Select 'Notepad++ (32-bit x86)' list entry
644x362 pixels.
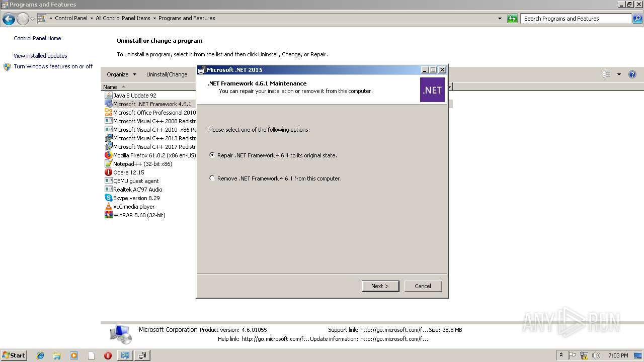pos(143,164)
